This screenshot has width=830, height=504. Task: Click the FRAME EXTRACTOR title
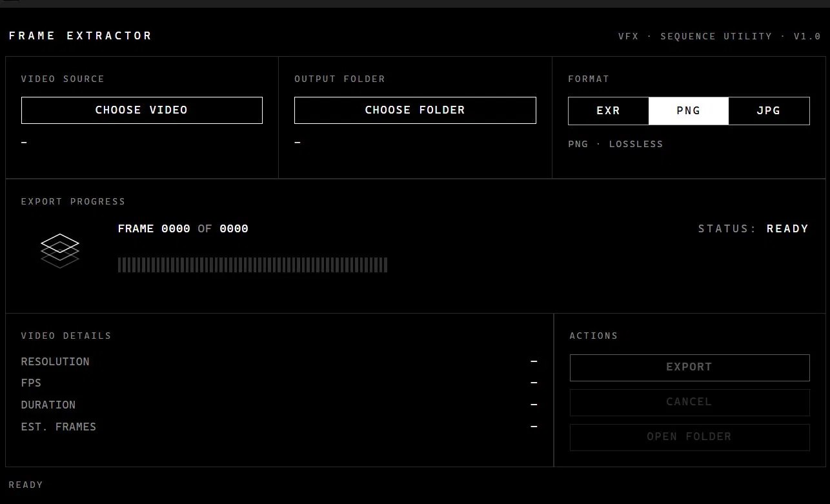81,36
